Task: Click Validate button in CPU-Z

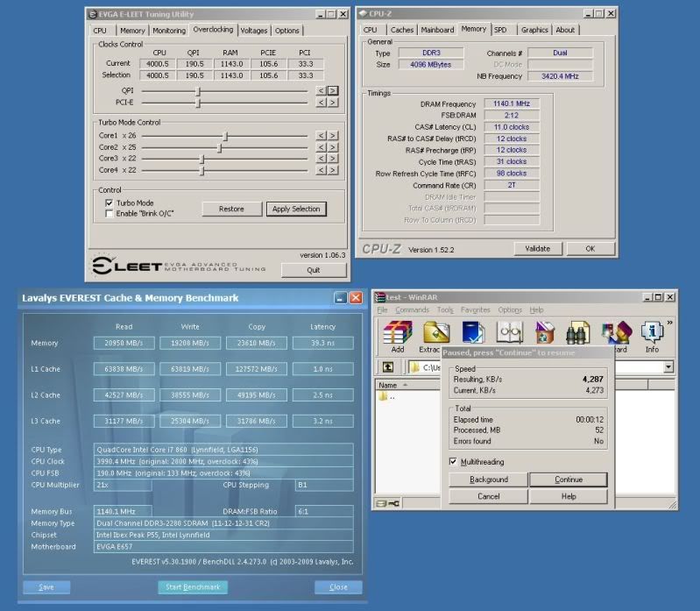Action: click(x=538, y=249)
